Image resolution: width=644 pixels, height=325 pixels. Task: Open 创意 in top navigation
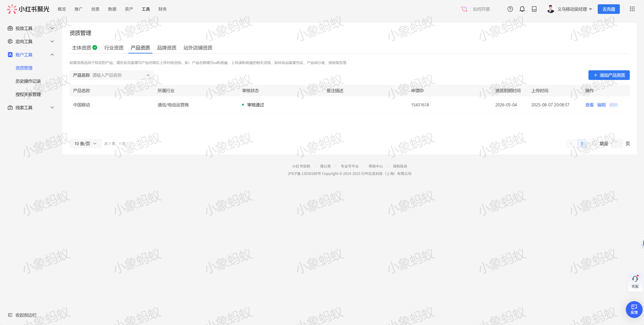point(95,9)
